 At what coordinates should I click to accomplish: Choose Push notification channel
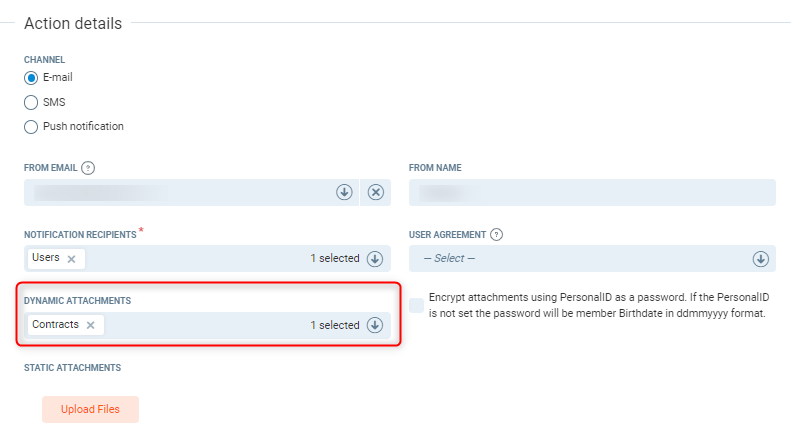pyautogui.click(x=31, y=127)
